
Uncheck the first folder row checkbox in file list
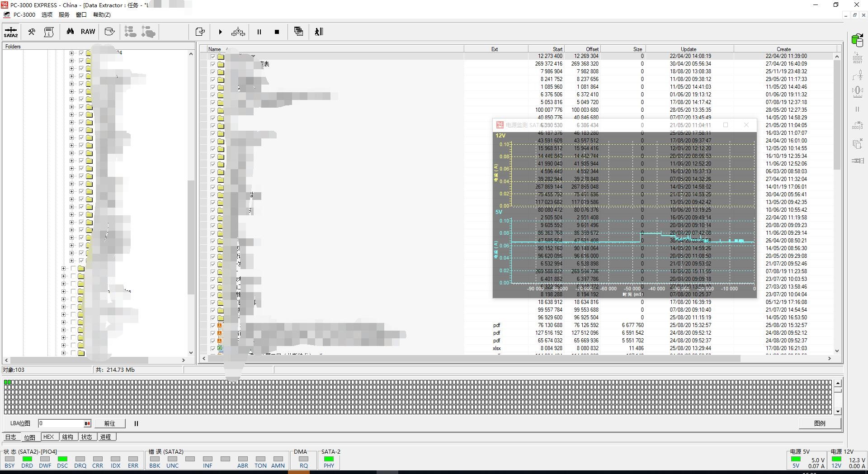tap(213, 57)
